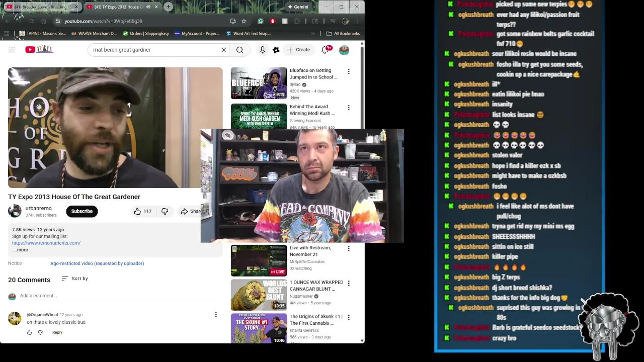Dislike OrganicWheat's comment

(40, 332)
